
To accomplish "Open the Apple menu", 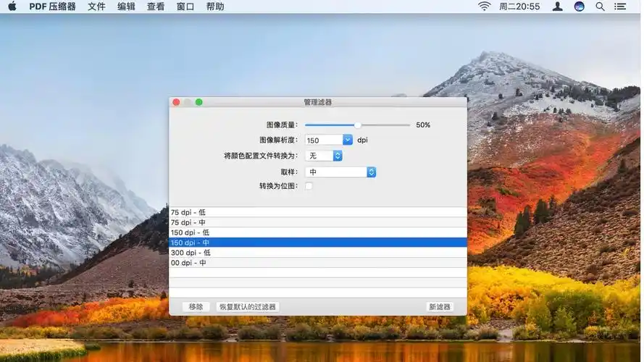I will point(12,7).
